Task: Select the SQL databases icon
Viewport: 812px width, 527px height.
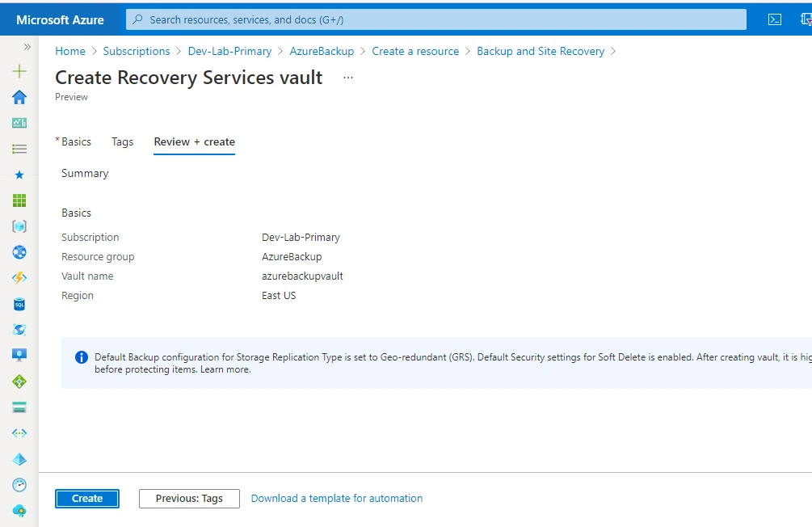Action: point(19,304)
